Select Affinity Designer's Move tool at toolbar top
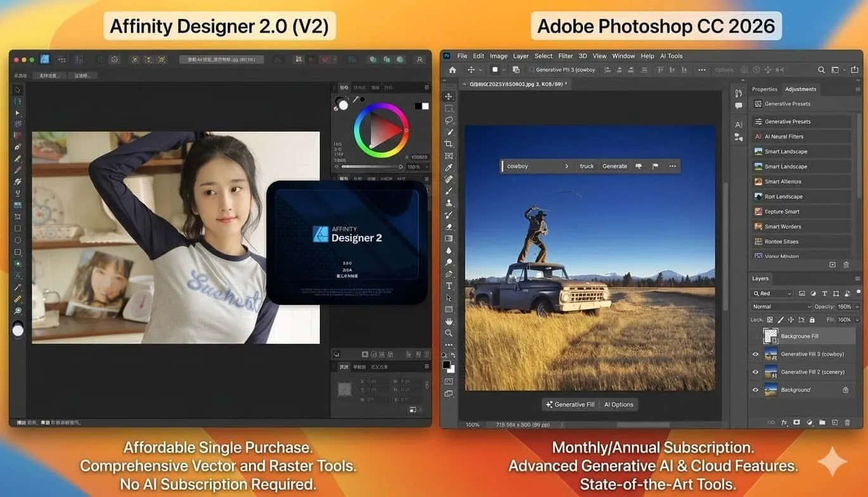 coord(17,90)
